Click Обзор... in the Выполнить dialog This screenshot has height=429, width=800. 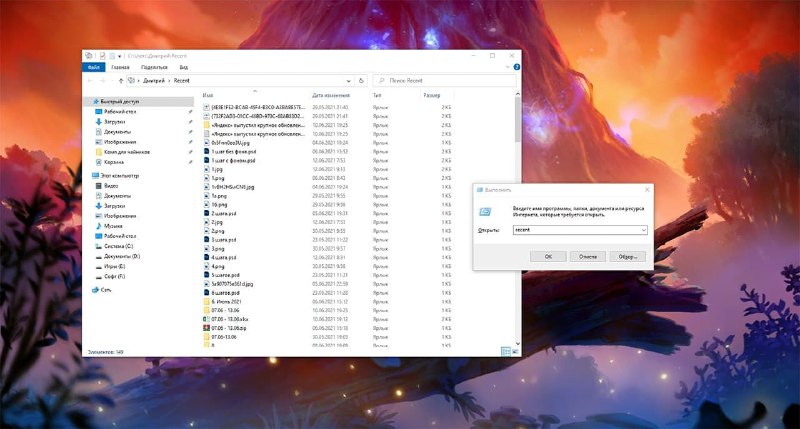click(x=628, y=257)
